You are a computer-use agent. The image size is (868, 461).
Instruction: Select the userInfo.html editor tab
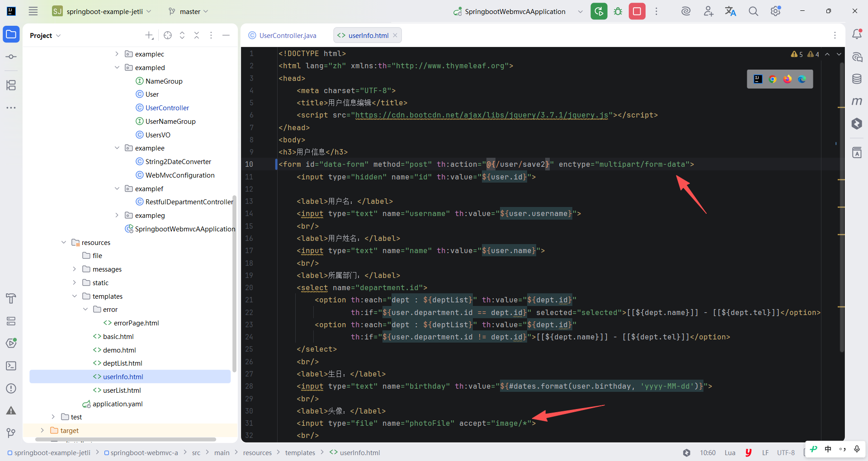(x=368, y=35)
